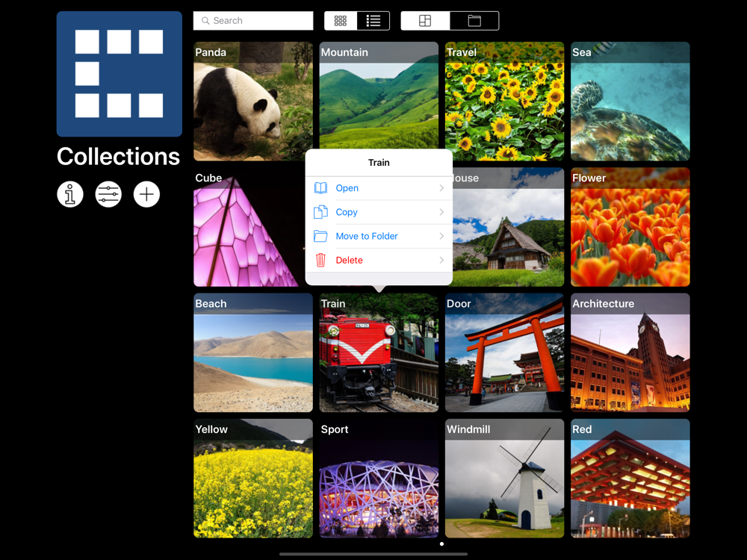Open the settings sliders button
This screenshot has height=560, width=747.
(x=108, y=194)
